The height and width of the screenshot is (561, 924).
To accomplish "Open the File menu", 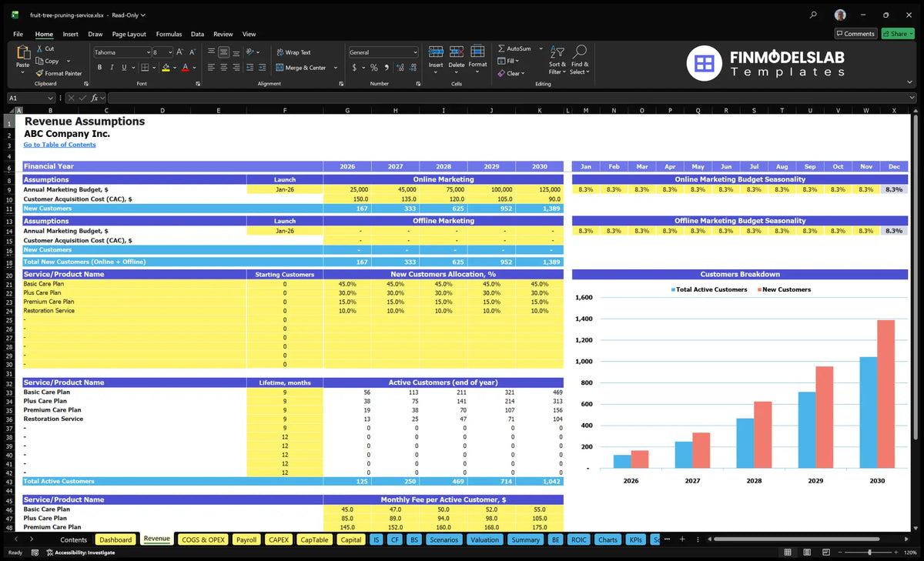I will (x=18, y=34).
